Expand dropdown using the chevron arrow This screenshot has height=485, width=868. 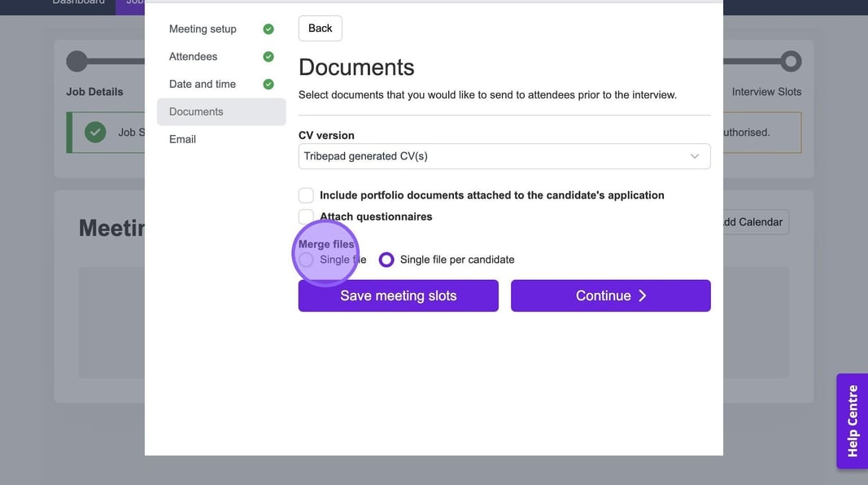(694, 156)
